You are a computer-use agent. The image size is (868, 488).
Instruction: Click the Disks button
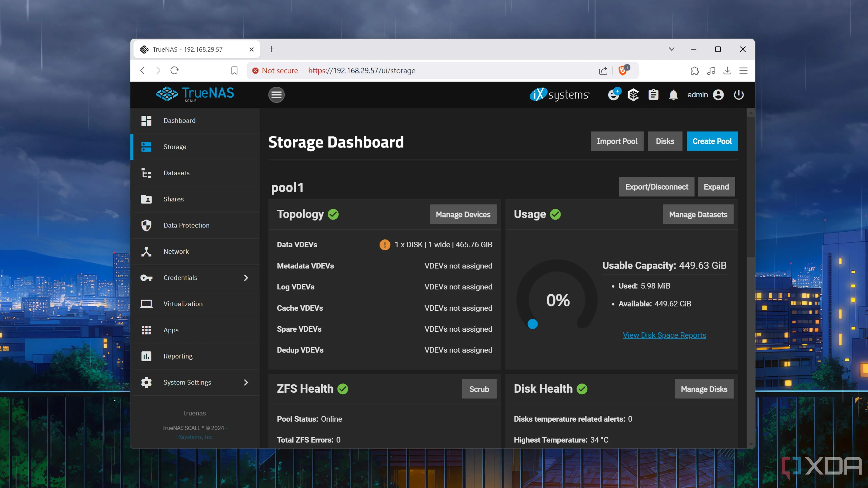[x=665, y=141]
